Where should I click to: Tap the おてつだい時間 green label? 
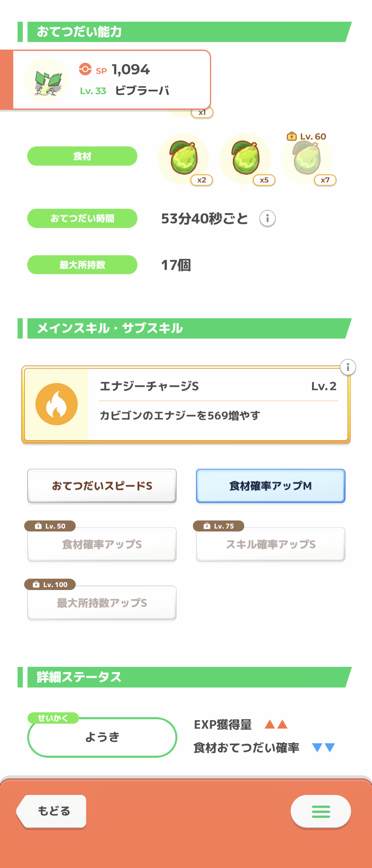pos(82,218)
